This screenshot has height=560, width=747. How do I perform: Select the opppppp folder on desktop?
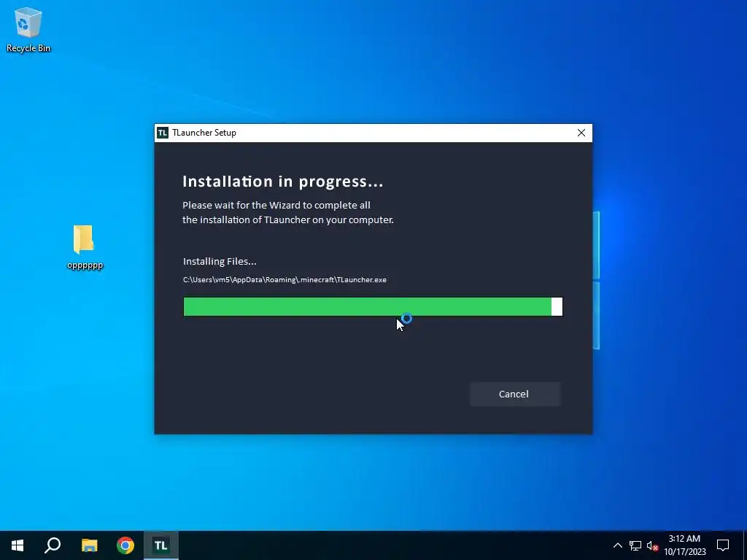[85, 247]
